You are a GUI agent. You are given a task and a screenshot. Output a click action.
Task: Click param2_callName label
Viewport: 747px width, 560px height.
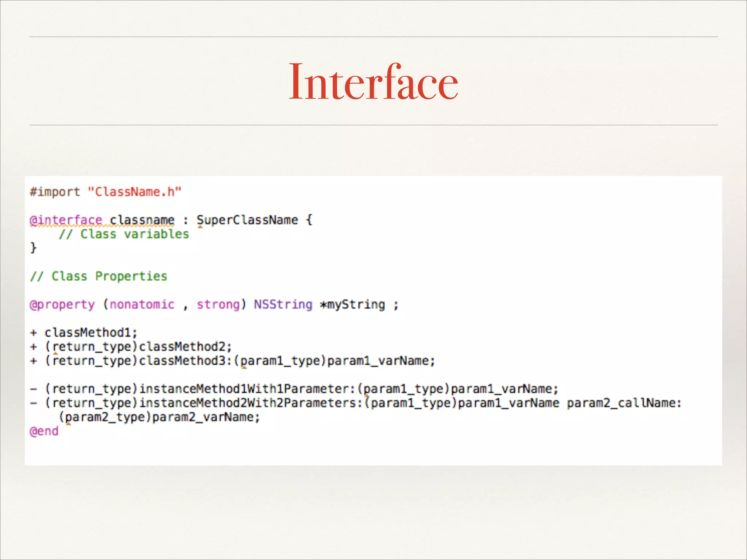[x=621, y=403]
